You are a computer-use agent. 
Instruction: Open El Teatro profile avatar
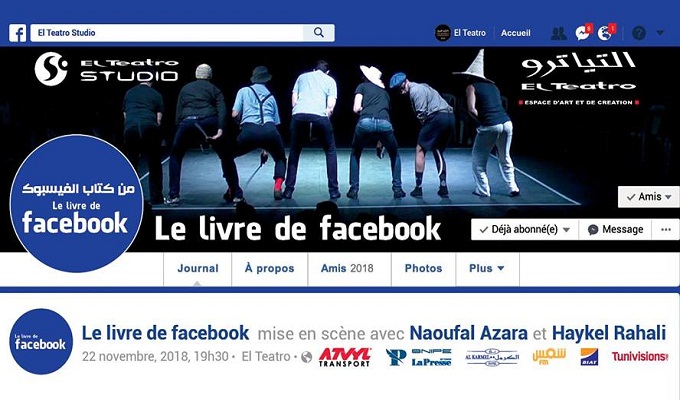tap(443, 33)
